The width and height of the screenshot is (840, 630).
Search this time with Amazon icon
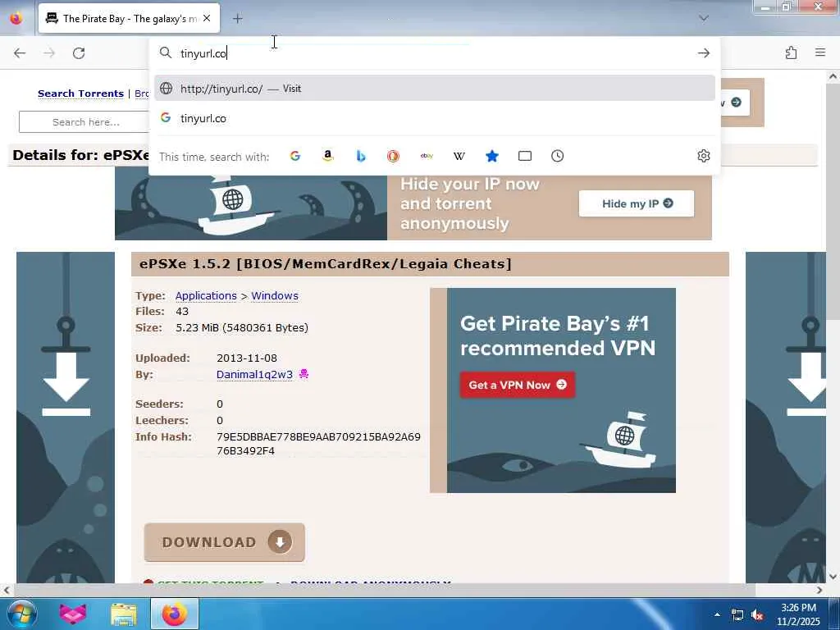[x=328, y=156]
